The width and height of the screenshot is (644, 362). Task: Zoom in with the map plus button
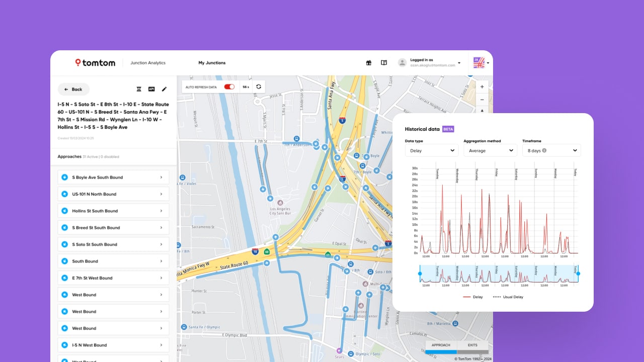click(482, 86)
